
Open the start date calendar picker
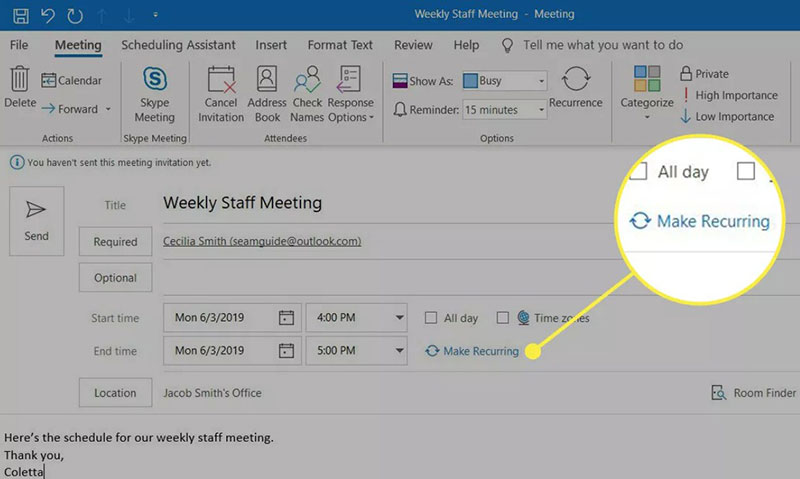click(286, 318)
